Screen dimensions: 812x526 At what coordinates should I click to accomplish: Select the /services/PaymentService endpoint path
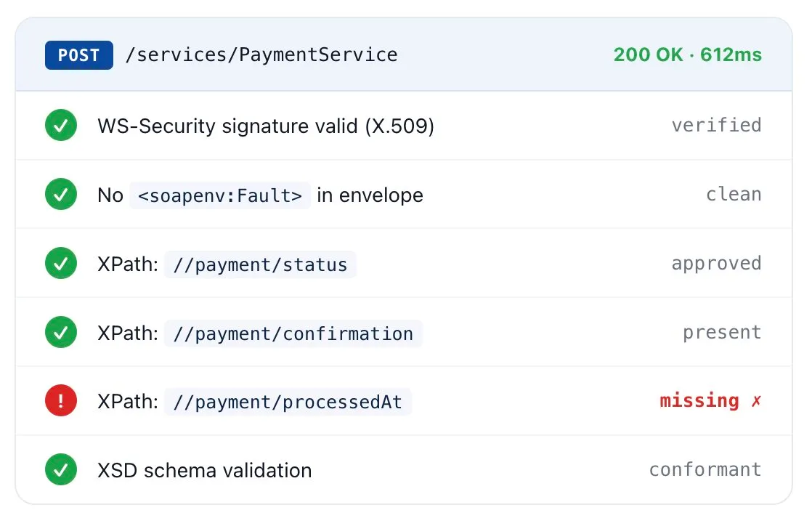pos(261,54)
